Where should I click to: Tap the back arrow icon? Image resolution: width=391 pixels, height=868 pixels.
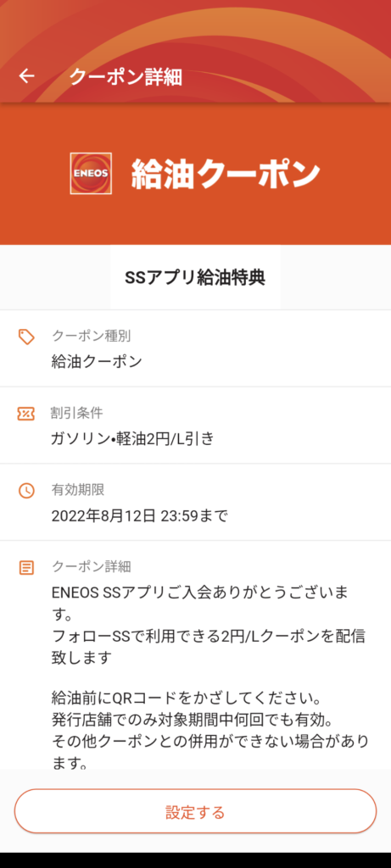[26, 76]
